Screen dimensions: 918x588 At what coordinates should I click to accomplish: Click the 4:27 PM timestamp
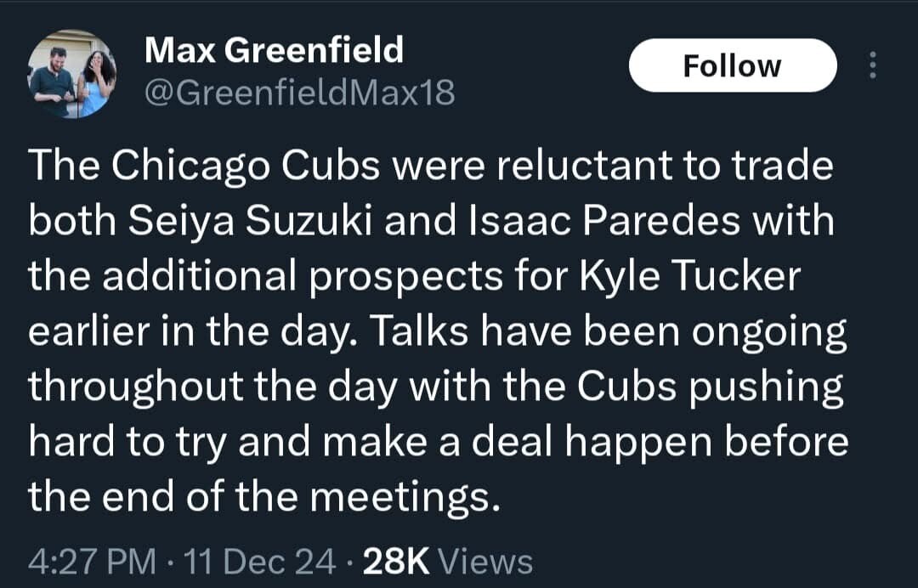click(92, 561)
